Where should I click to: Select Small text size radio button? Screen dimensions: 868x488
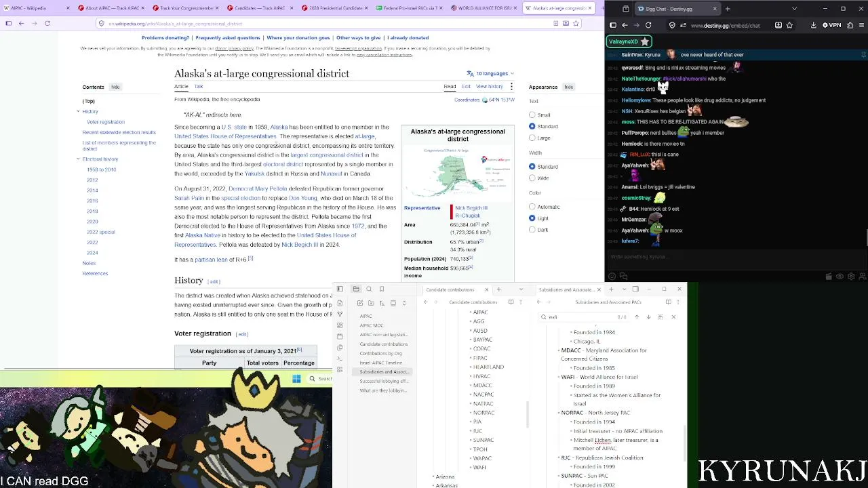point(532,115)
